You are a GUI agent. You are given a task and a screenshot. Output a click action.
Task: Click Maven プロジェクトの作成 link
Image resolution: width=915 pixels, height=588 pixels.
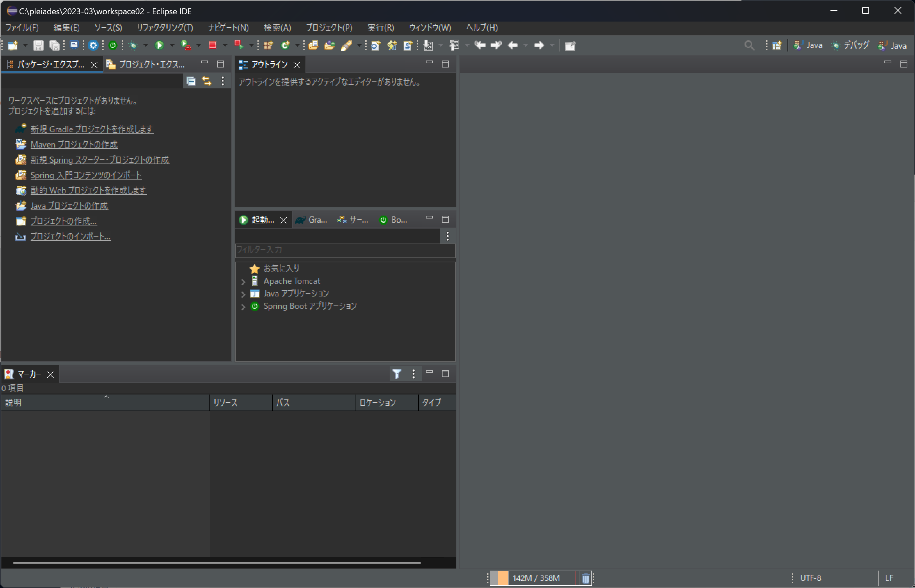(74, 144)
